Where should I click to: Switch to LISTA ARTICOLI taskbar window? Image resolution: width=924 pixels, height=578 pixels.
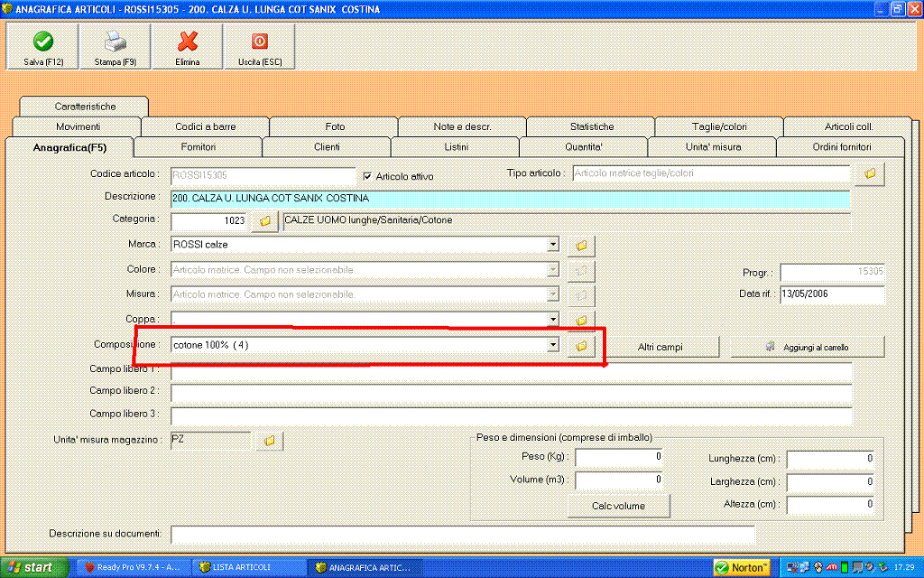pyautogui.click(x=249, y=567)
